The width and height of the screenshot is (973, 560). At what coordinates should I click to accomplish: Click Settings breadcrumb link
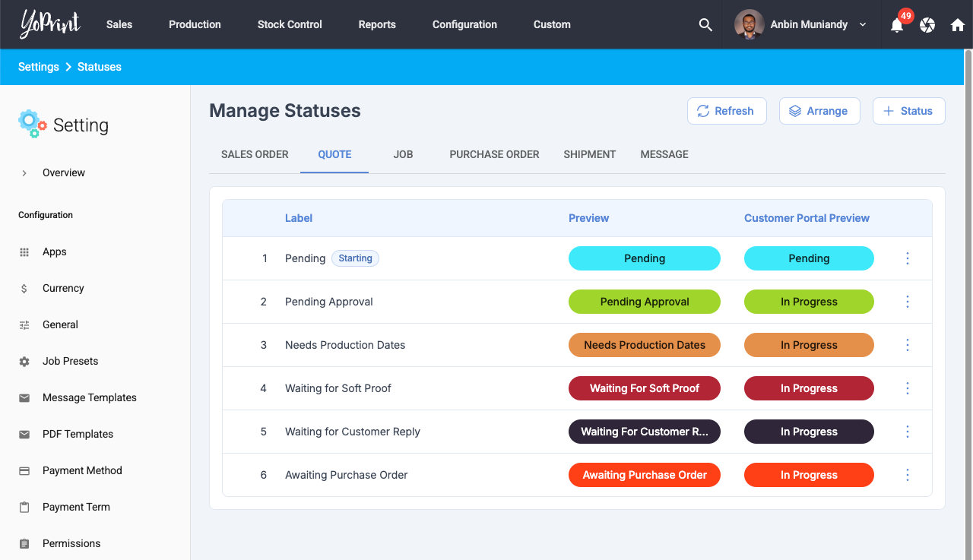coord(39,67)
